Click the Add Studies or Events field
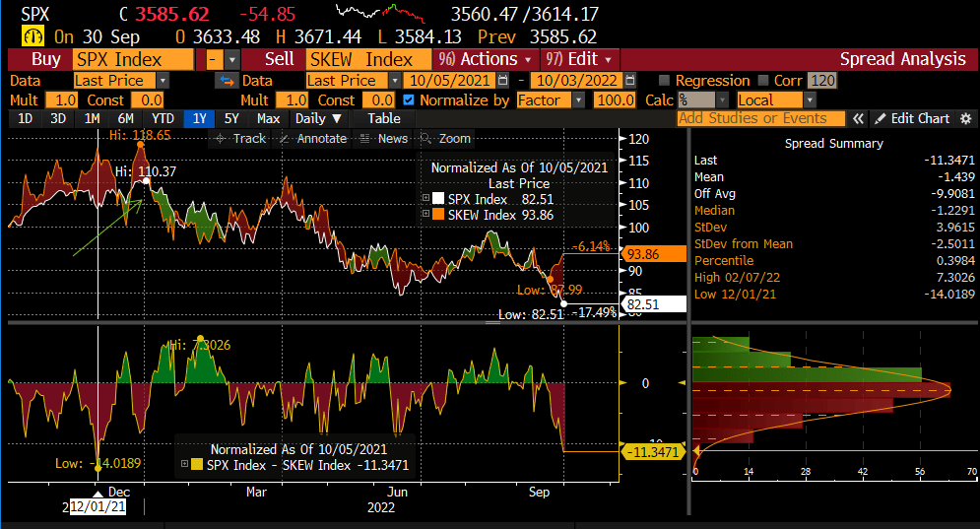Image resolution: width=980 pixels, height=529 pixels. (x=761, y=119)
